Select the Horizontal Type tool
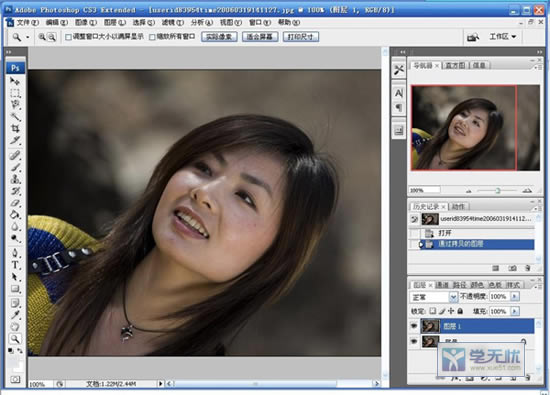 click(x=15, y=265)
